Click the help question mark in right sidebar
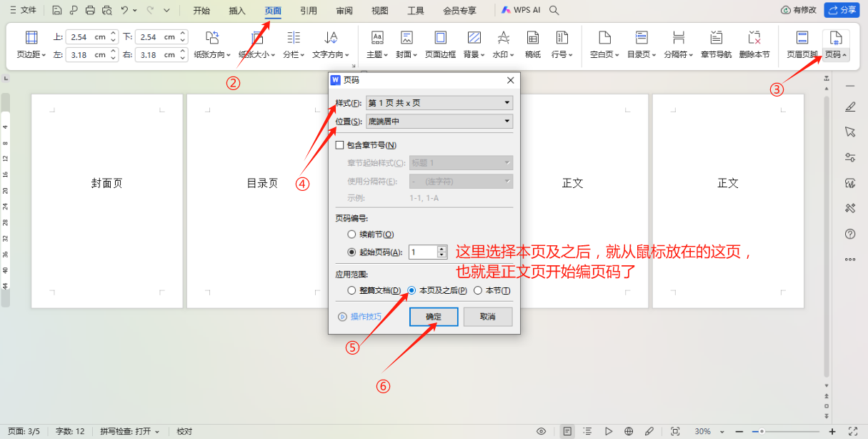This screenshot has height=439, width=868. pyautogui.click(x=850, y=234)
